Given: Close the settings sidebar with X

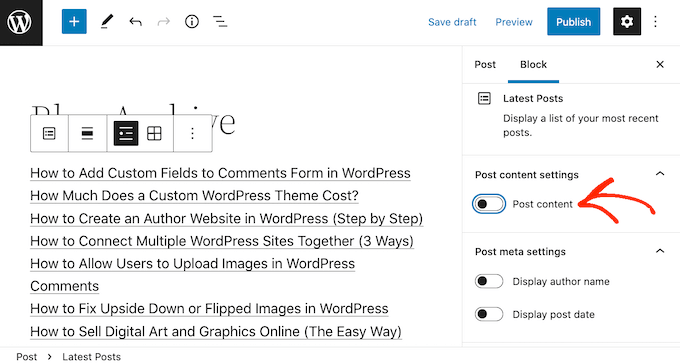Looking at the screenshot, I should (660, 65).
